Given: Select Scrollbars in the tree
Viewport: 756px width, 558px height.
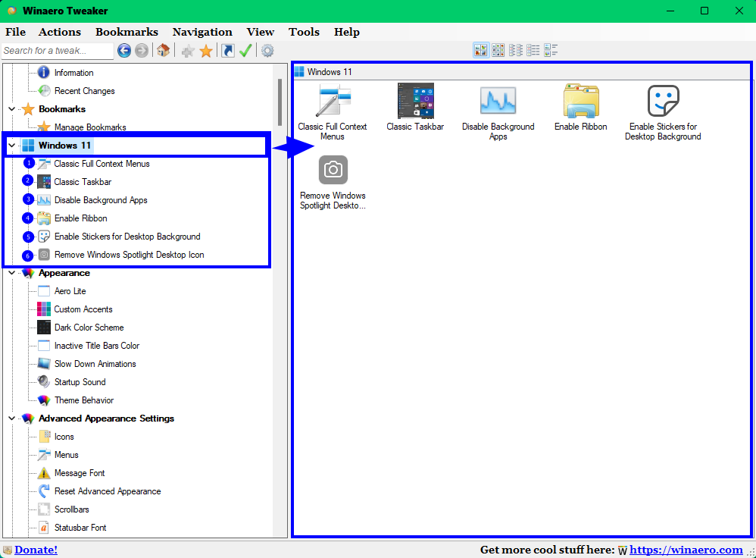Looking at the screenshot, I should 71,509.
